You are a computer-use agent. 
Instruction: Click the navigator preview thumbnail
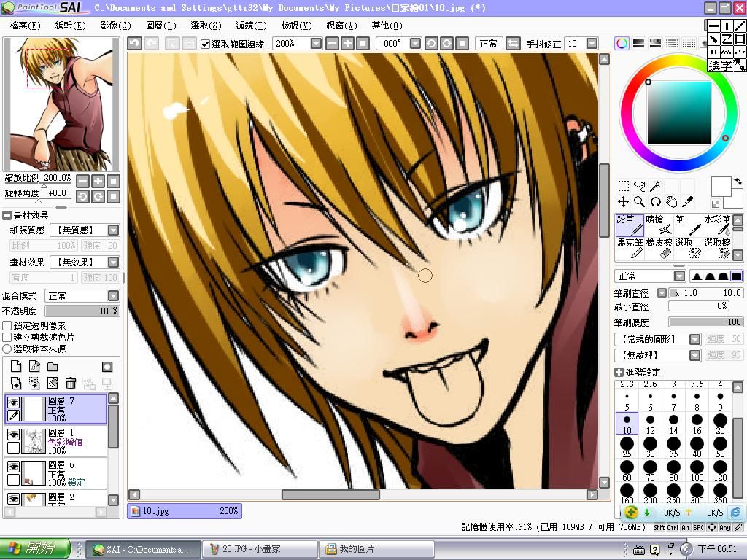tap(61, 104)
